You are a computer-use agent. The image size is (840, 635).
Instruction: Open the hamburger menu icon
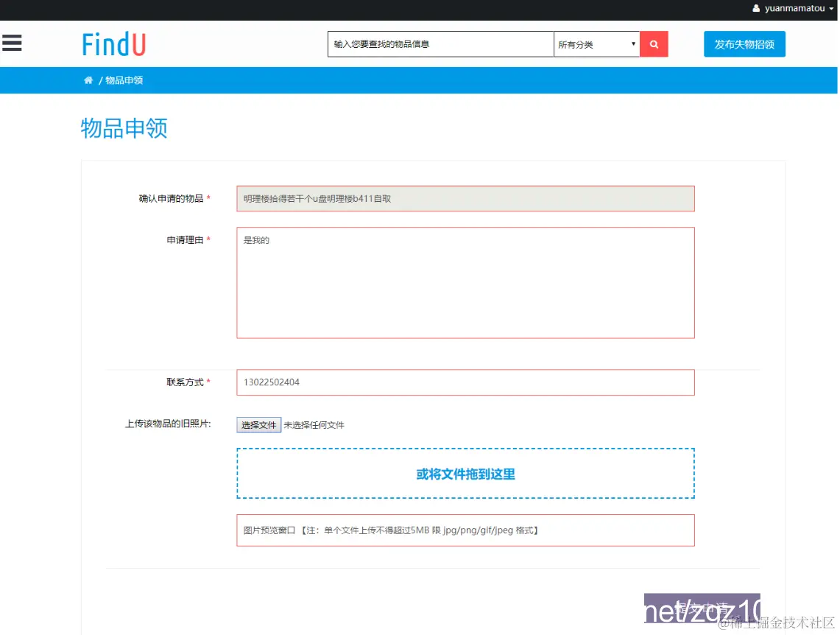point(12,43)
